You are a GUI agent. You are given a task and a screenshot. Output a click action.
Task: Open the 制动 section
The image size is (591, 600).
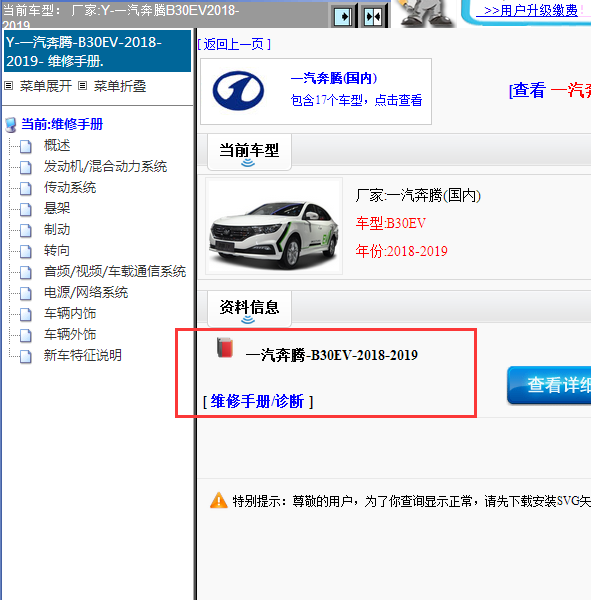click(57, 230)
